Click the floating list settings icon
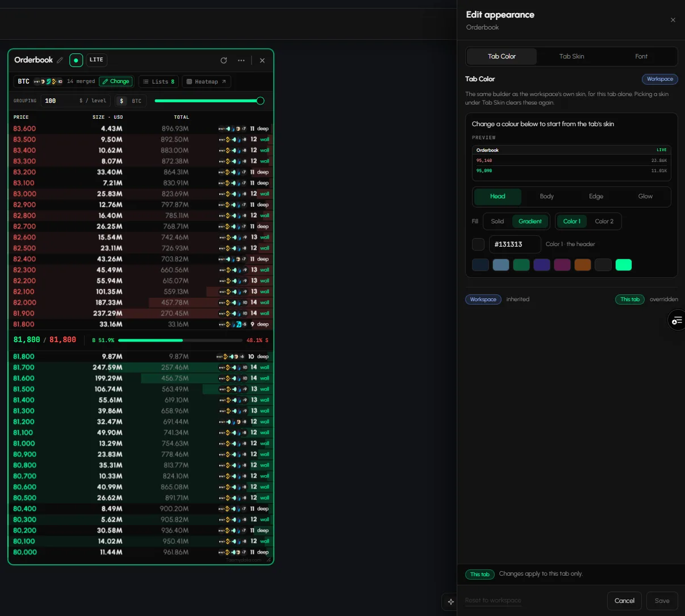This screenshot has height=616, width=685. coord(676,321)
